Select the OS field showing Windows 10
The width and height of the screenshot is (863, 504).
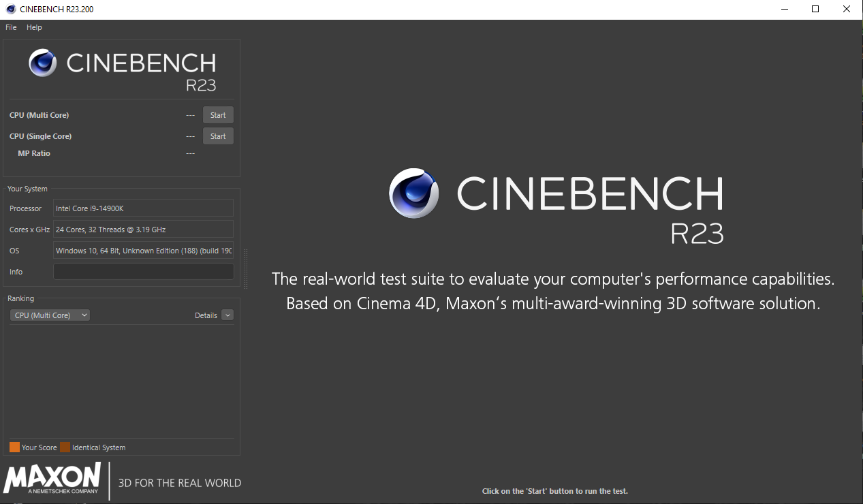143,251
